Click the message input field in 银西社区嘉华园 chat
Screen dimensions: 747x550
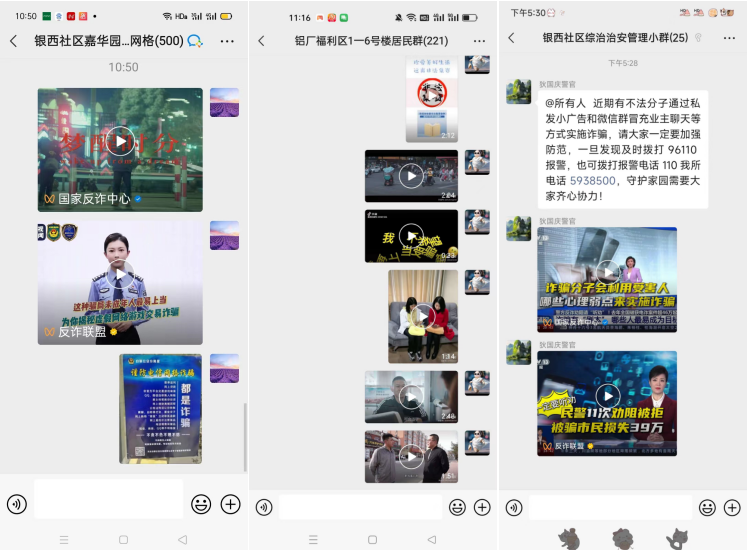click(x=109, y=499)
